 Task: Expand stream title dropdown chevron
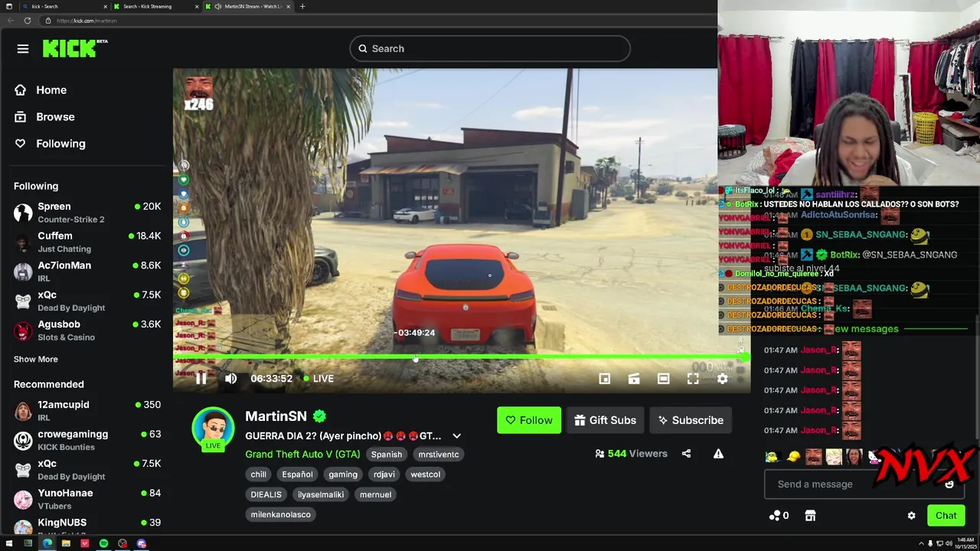[x=456, y=436]
